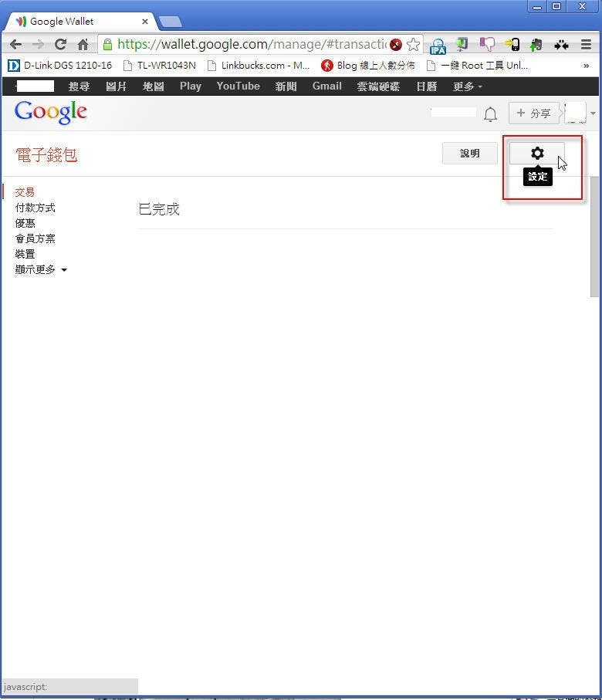Image resolution: width=602 pixels, height=700 pixels.
Task: Click the green padlock site security icon
Action: [107, 44]
